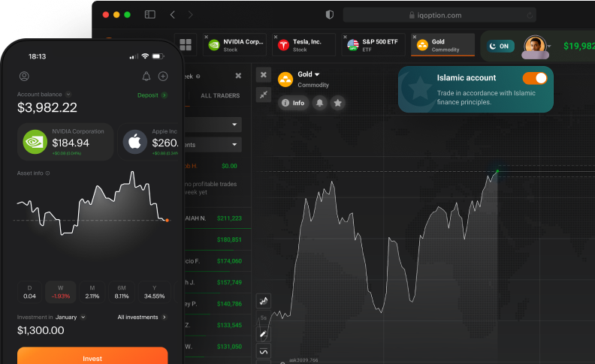Image resolution: width=595 pixels, height=364 pixels.
Task: Switch to the Tesla, Inc. Stock tab
Action: coord(304,45)
